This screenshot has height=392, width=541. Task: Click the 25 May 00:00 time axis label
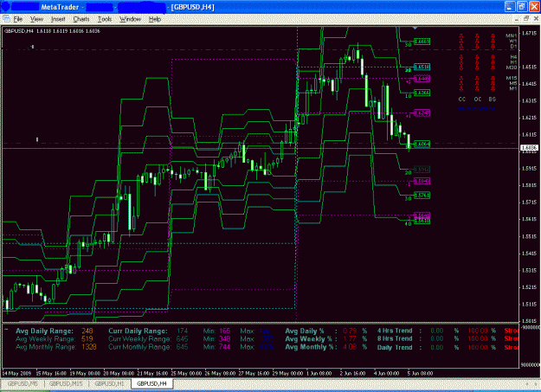pyautogui.click(x=186, y=373)
